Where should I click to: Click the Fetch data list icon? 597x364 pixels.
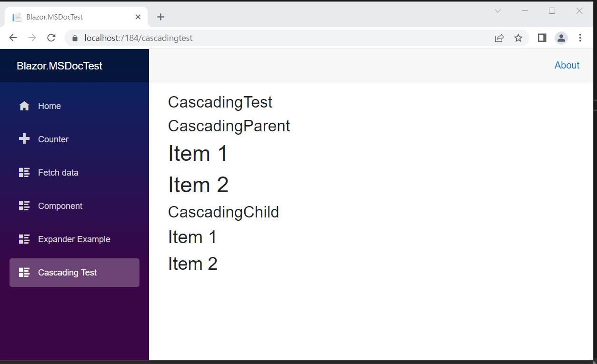tap(24, 172)
